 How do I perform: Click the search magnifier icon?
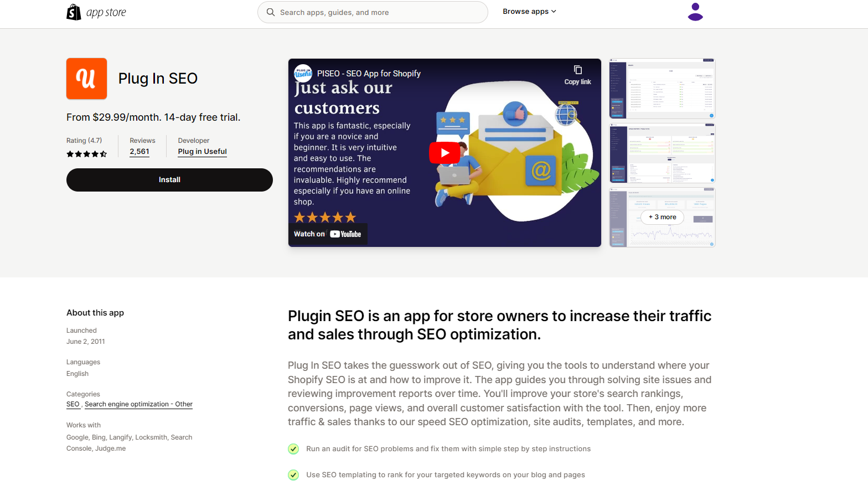pos(271,12)
